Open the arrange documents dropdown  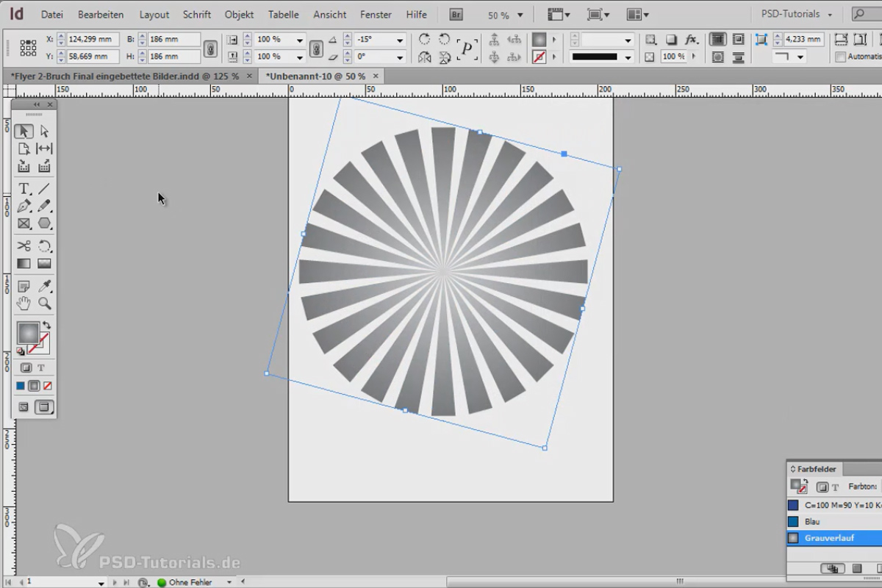(637, 15)
